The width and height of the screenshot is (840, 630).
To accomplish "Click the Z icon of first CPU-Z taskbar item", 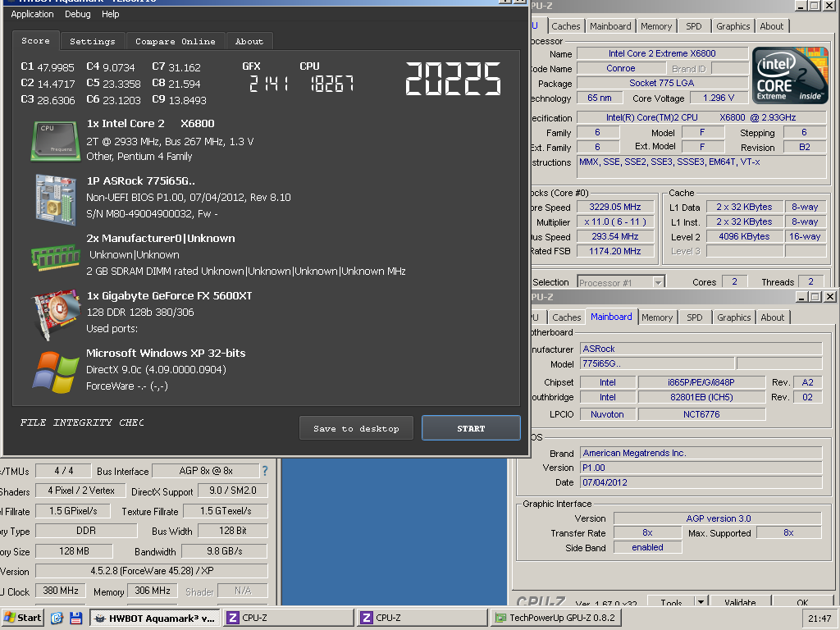I will coord(232,618).
